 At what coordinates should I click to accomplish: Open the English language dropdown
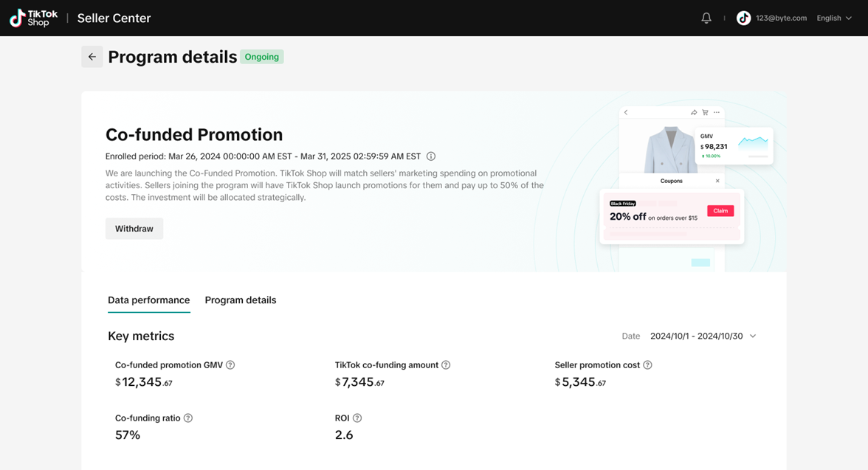pyautogui.click(x=834, y=18)
